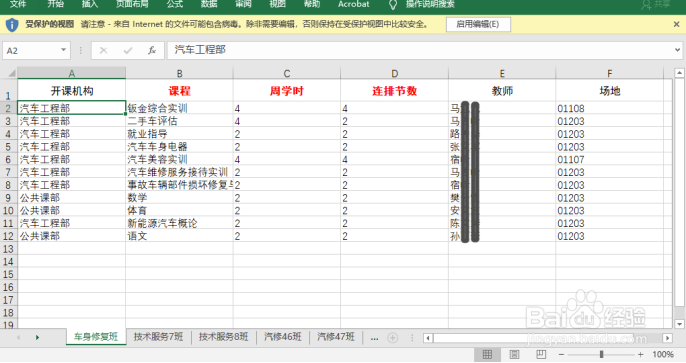
Task: Switch to Page Layout view icon
Action: 514,354
